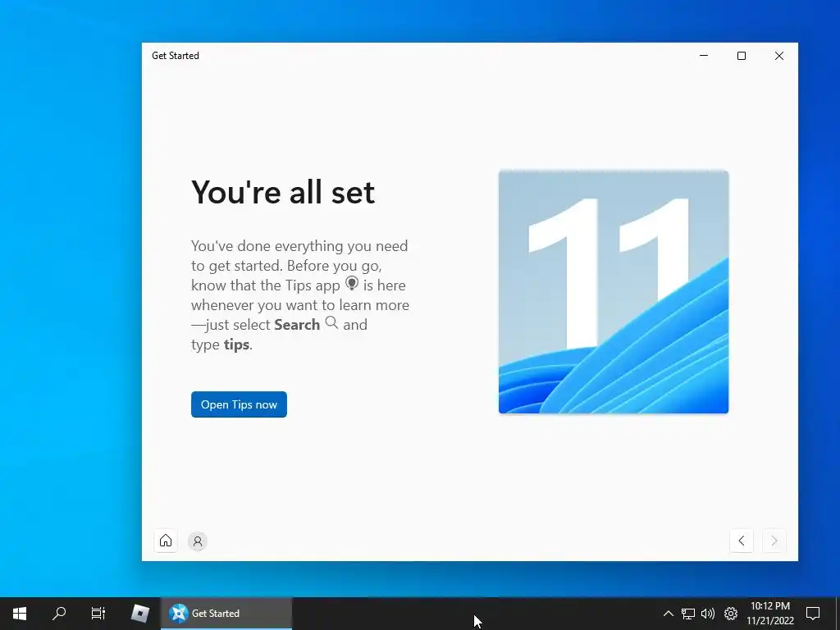Click the settings gear in system tray
The width and height of the screenshot is (840, 630).
731,614
